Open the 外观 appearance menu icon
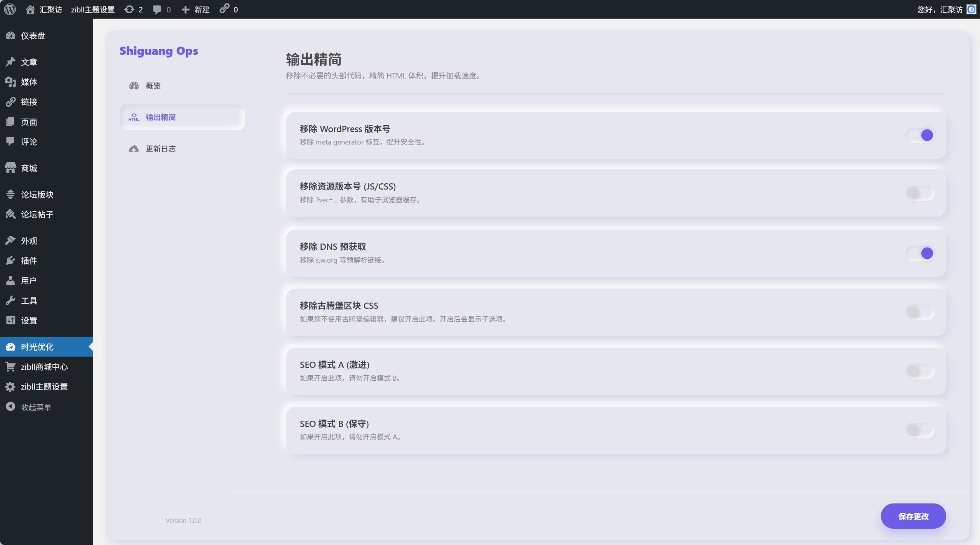The height and width of the screenshot is (545, 980). coord(11,240)
